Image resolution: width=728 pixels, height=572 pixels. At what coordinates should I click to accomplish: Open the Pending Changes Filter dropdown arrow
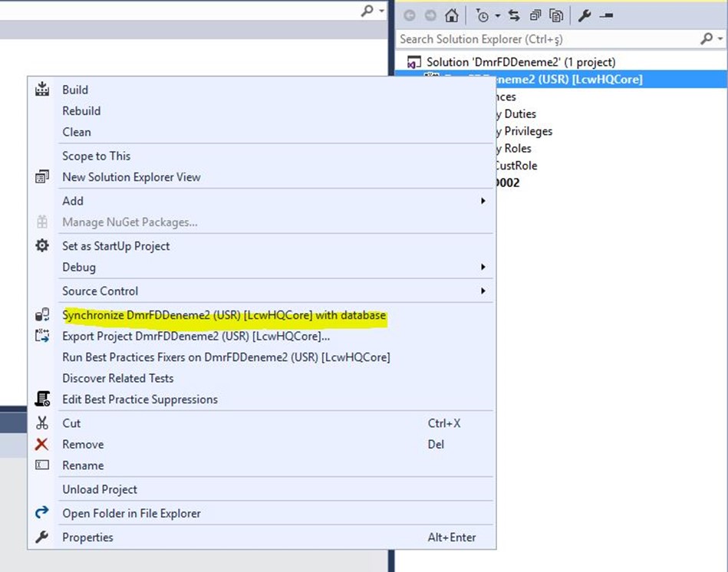click(497, 15)
